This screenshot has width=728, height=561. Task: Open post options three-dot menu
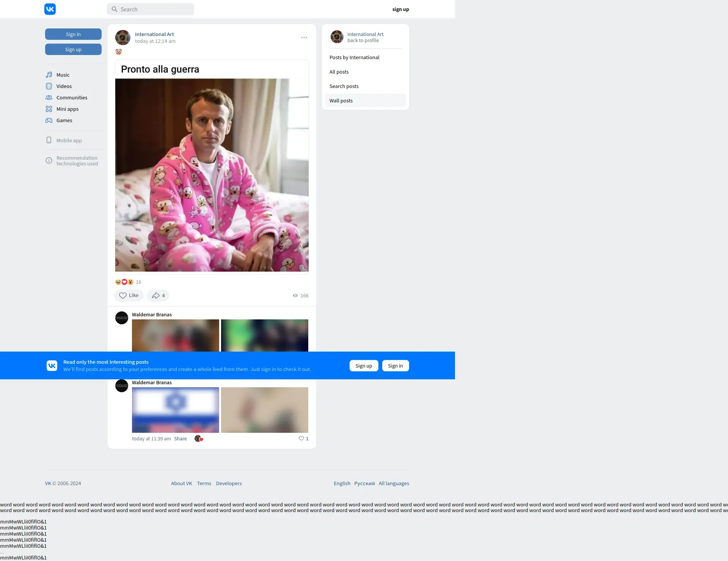click(x=304, y=38)
